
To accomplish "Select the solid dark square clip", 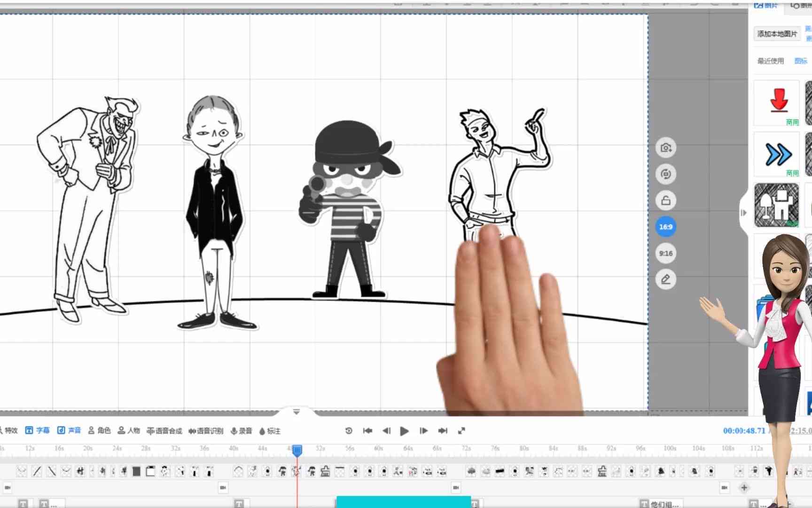I will click(x=136, y=471).
